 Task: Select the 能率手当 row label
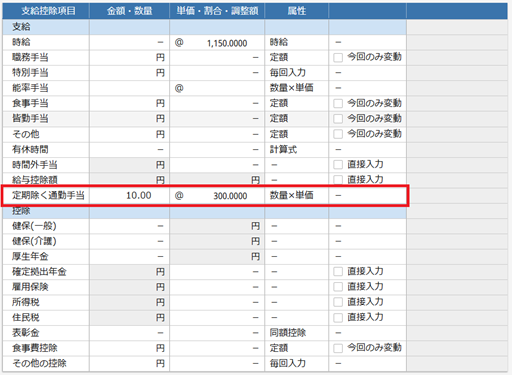30,88
